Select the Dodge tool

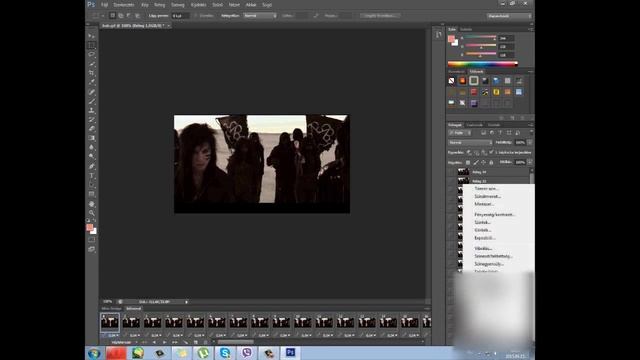[91, 156]
